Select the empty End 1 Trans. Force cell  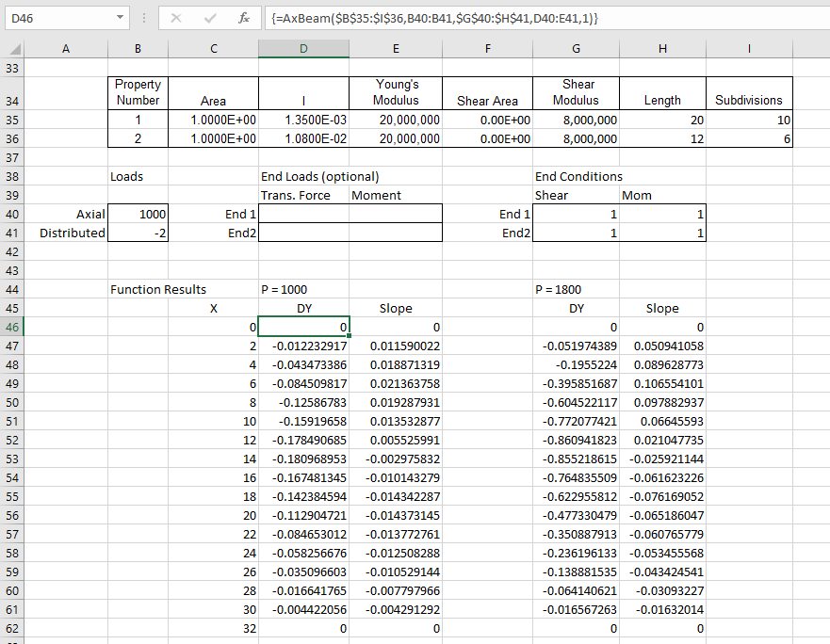pos(303,214)
